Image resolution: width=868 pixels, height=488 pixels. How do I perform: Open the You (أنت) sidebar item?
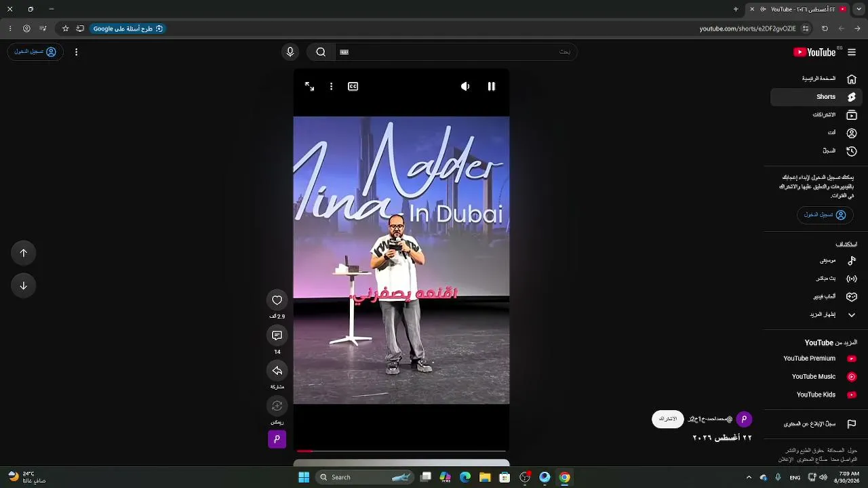[816, 133]
